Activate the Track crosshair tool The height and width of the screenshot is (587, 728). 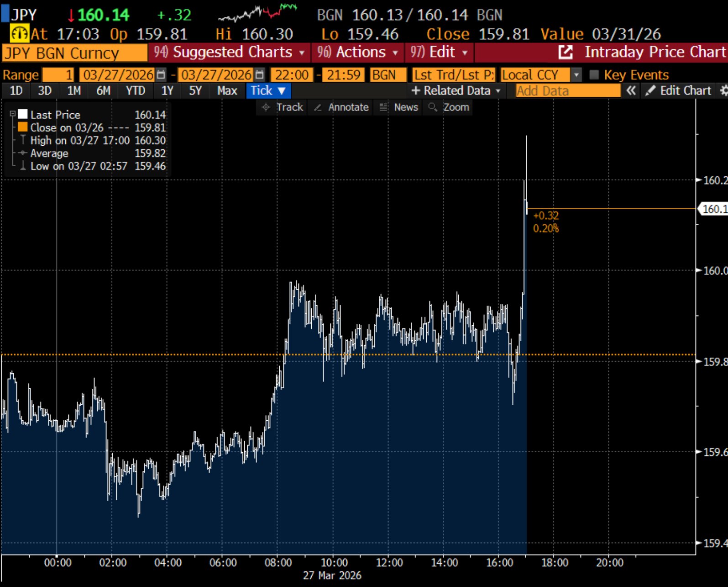pos(282,107)
